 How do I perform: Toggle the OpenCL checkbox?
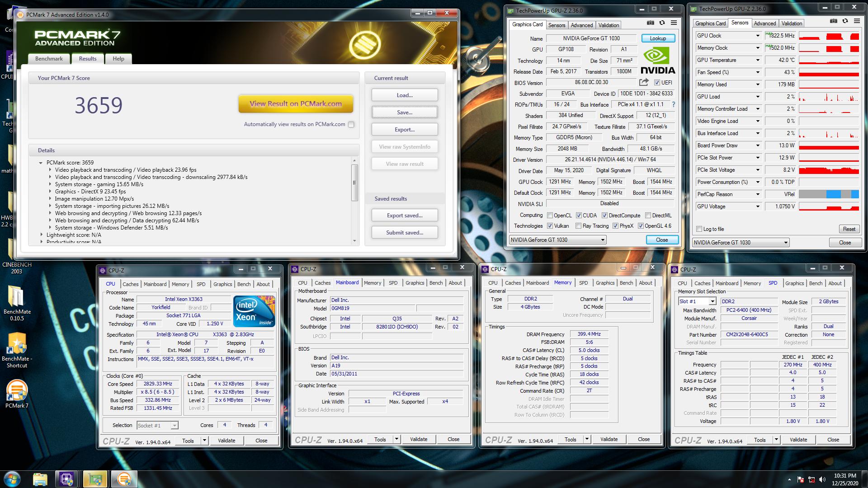pyautogui.click(x=550, y=216)
